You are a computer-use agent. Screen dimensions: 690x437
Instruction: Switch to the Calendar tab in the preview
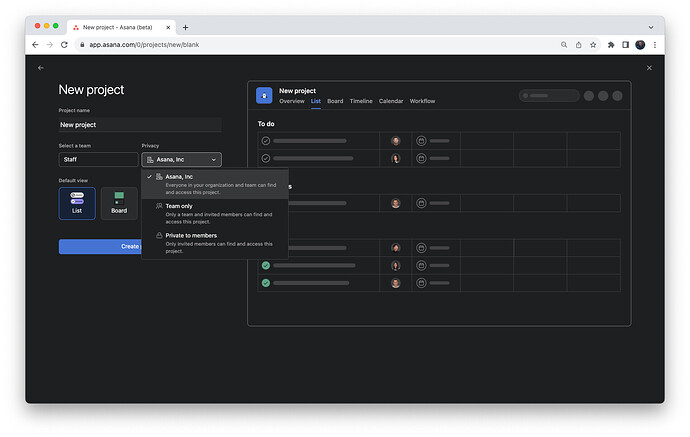click(x=391, y=101)
